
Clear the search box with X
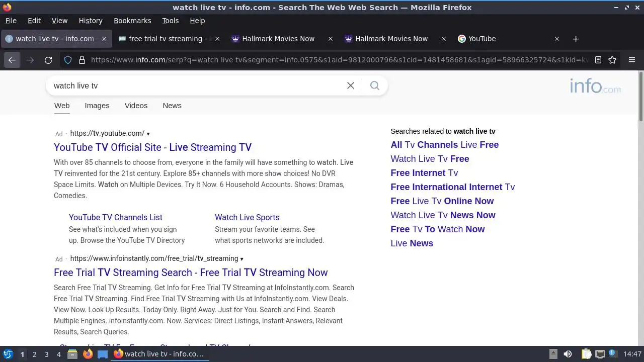351,85
